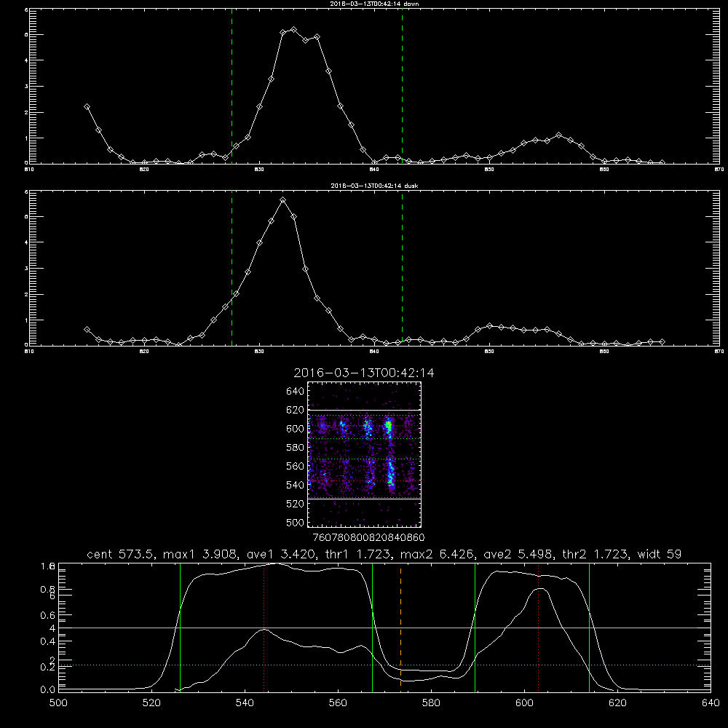Viewport: 728px width, 728px height.
Task: Click the peak diamond marker in dusk plot
Action: (x=282, y=200)
